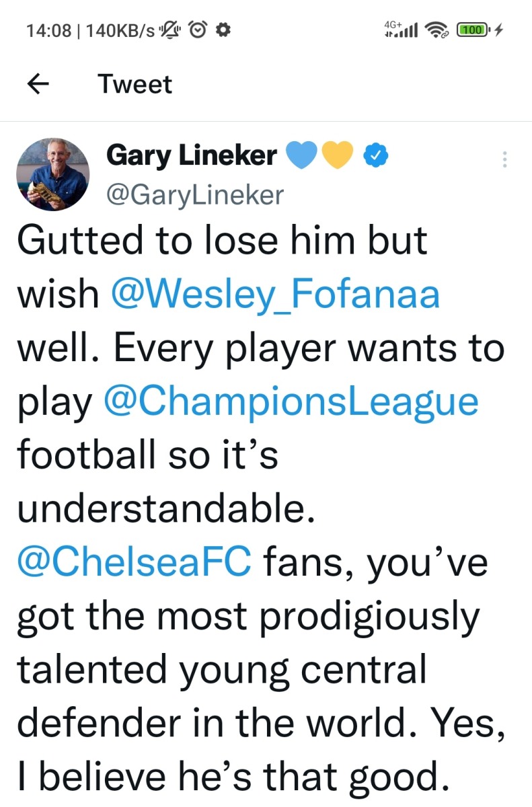The image size is (532, 807).
Task: Open the @ChelseaFC mention
Action: [x=134, y=562]
